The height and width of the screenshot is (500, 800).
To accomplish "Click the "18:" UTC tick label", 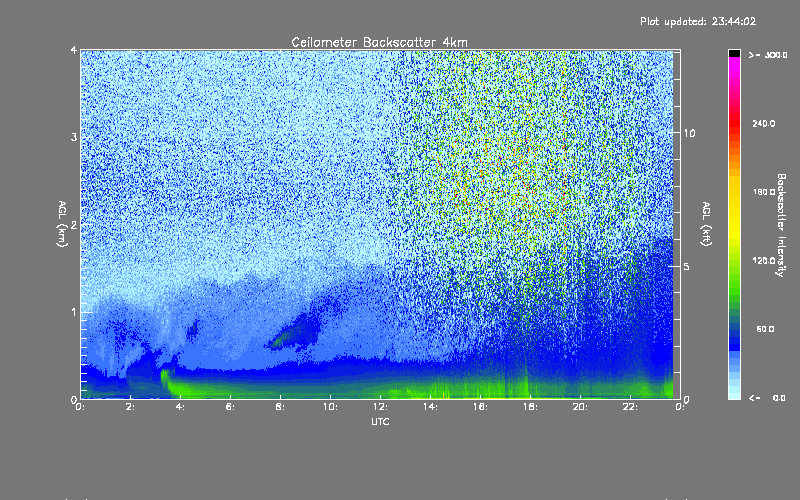I will click(530, 407).
